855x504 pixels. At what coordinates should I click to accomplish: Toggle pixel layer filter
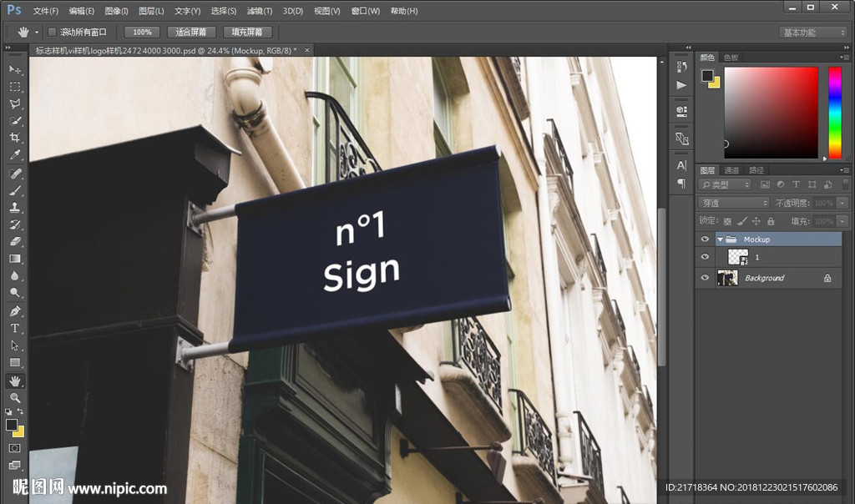coord(765,184)
